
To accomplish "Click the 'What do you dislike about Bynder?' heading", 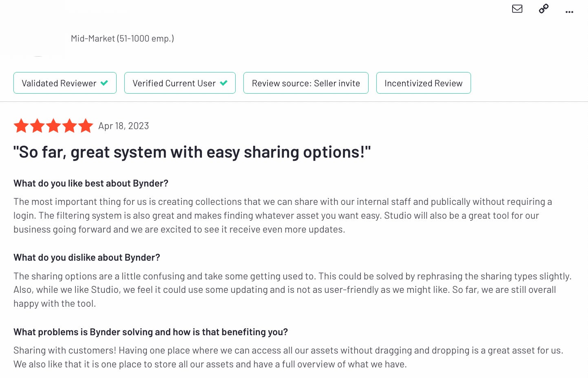I will click(87, 257).
